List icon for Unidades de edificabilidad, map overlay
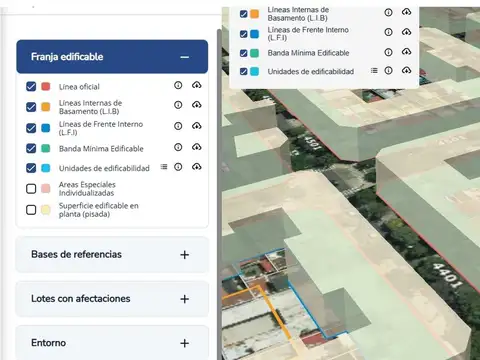 [x=374, y=71]
